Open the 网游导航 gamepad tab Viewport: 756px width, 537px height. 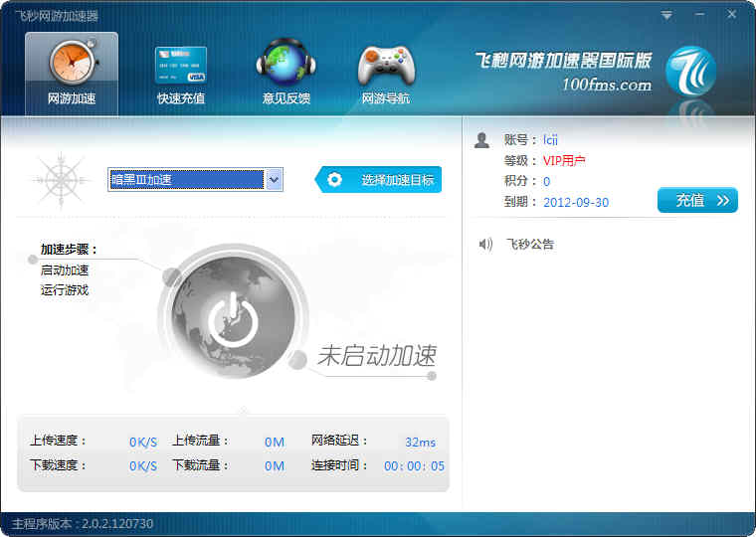[x=386, y=76]
